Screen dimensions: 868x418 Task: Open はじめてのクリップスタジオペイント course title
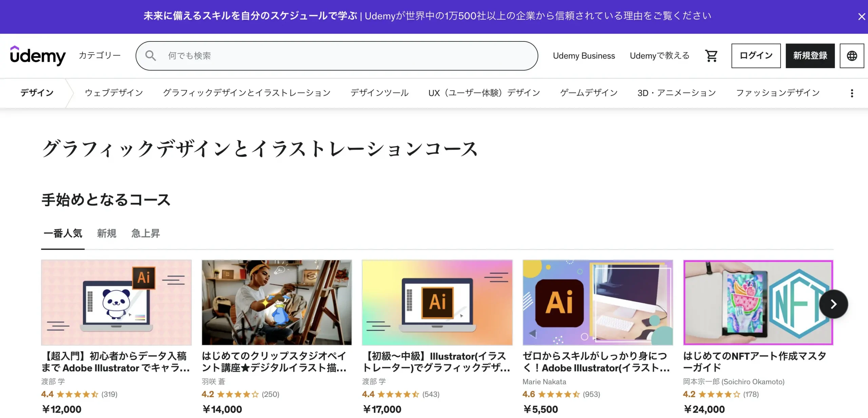point(274,362)
